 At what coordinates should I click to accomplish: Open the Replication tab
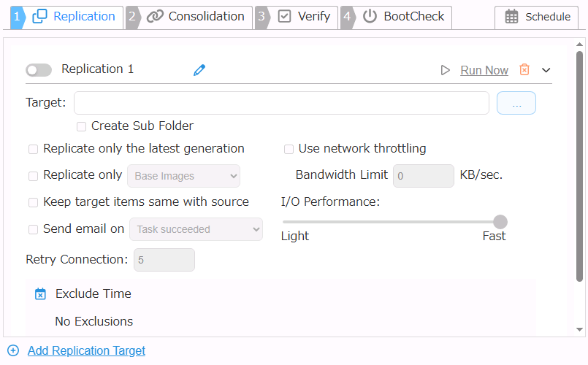pyautogui.click(x=75, y=16)
